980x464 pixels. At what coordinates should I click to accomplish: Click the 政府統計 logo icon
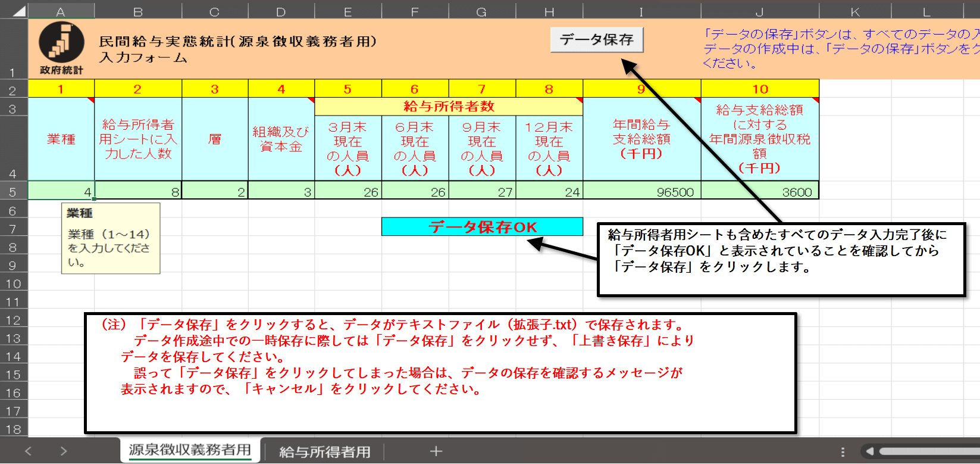tap(61, 43)
